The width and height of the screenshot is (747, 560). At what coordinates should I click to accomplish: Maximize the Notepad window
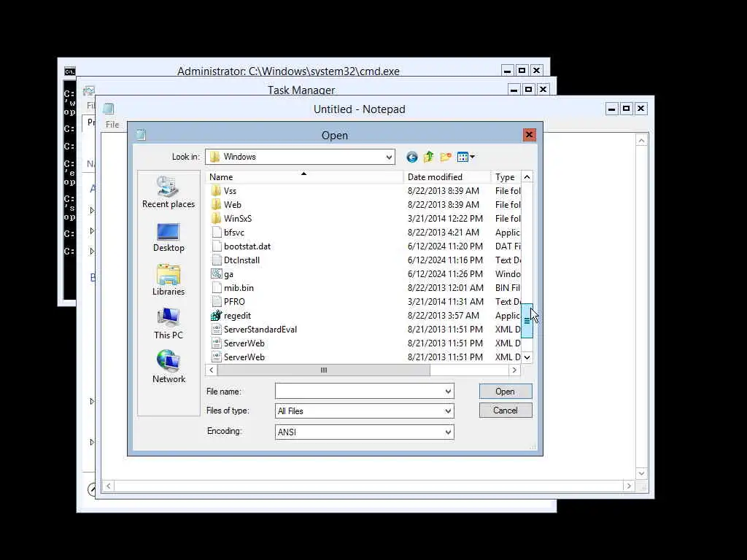click(x=627, y=109)
